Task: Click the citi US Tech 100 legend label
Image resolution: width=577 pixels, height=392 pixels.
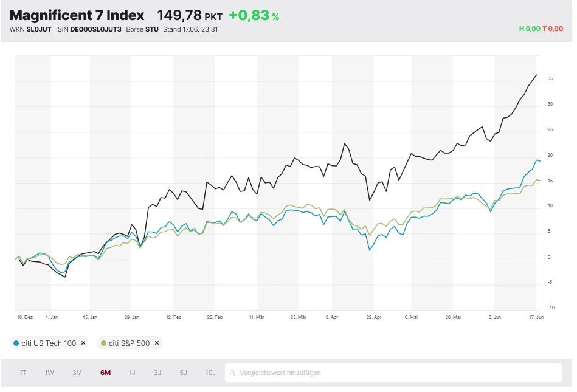Action: tap(49, 343)
